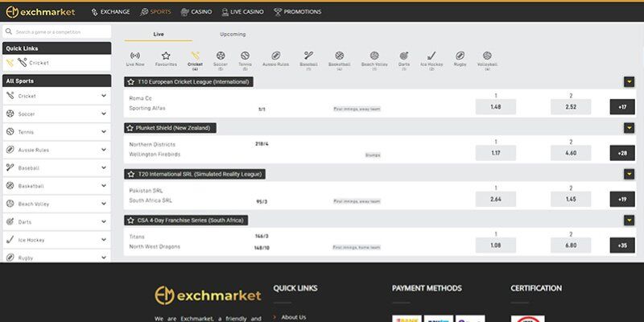Screen dimensions: 644x322
Task: Select the Basketball filter in the sport icons row
Action: click(x=339, y=60)
